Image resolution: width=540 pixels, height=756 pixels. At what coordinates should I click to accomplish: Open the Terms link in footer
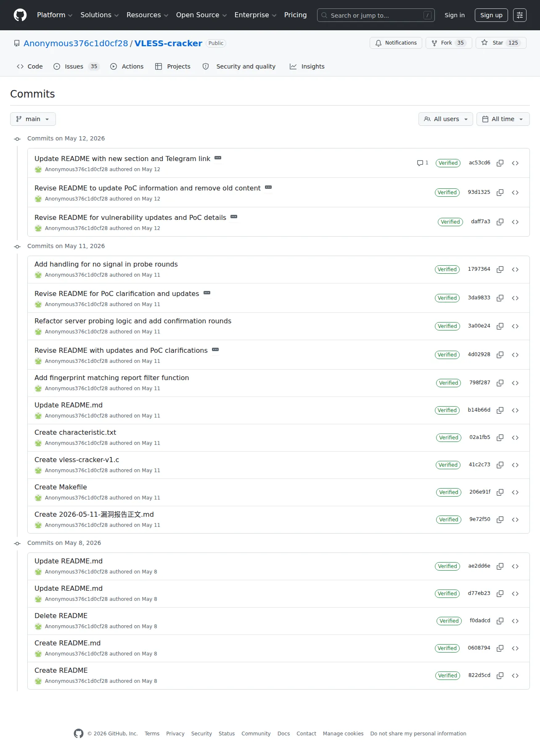pos(152,734)
